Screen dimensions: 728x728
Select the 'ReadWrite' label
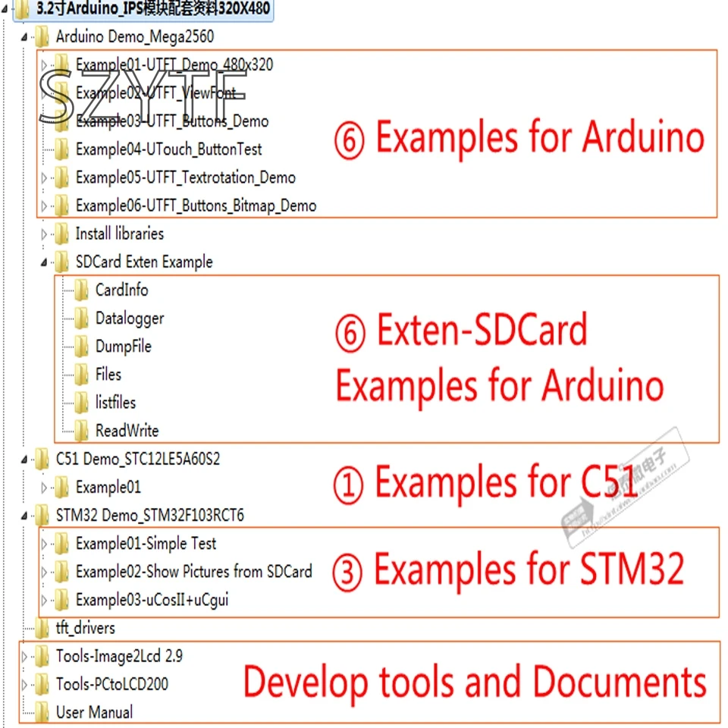pos(127,431)
